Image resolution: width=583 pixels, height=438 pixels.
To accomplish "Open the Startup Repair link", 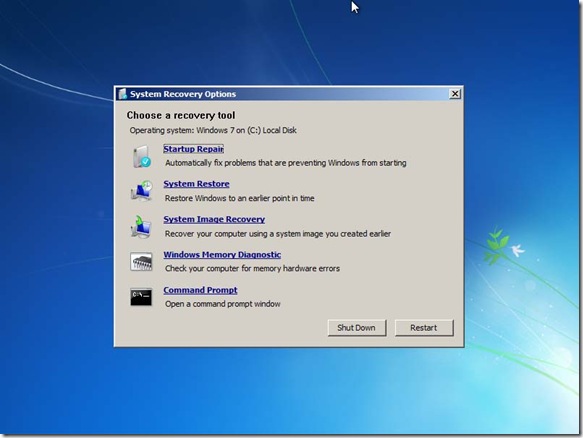I will [x=193, y=149].
